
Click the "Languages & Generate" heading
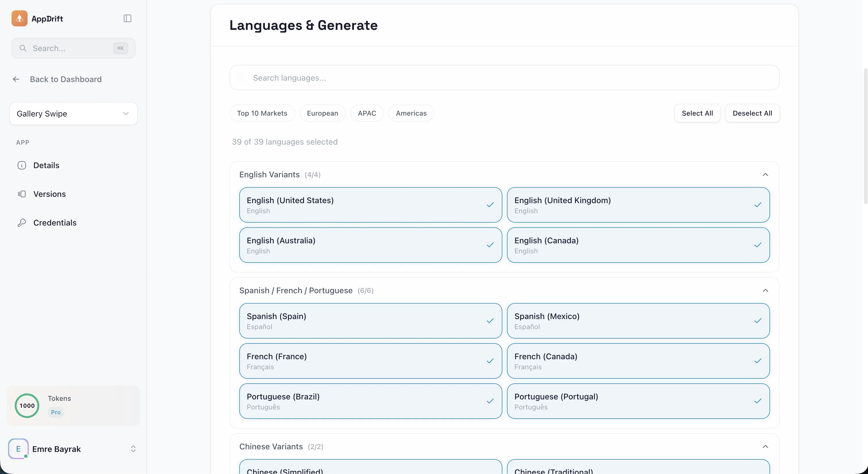point(303,25)
